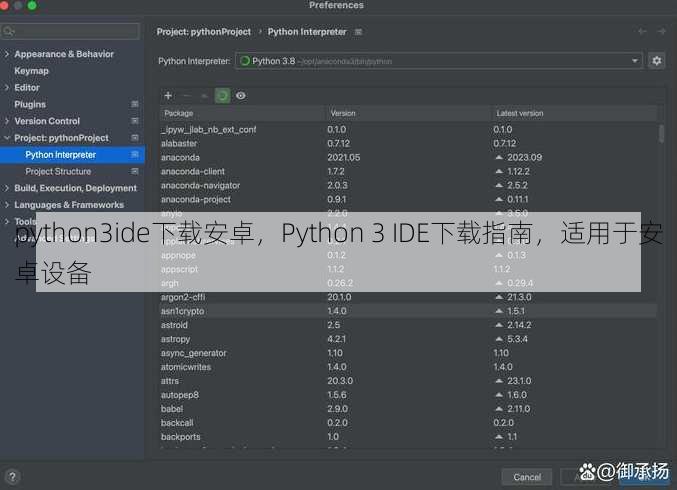Select Keymap in the sidebar
The height and width of the screenshot is (490, 677).
(32, 71)
